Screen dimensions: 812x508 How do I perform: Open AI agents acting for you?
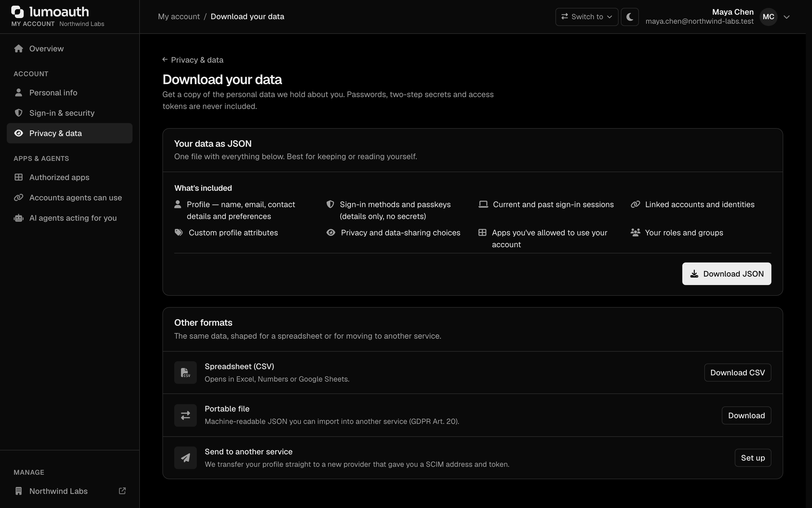click(69, 218)
